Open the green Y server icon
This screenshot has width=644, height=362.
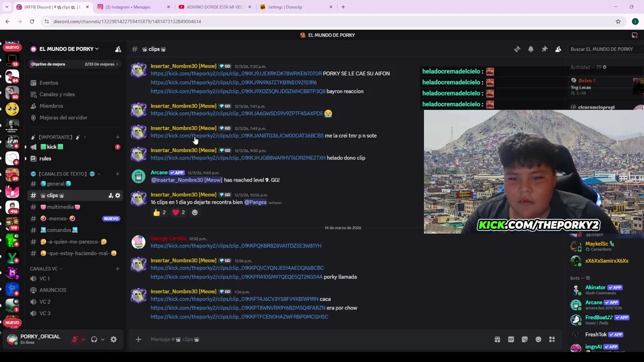[12, 256]
